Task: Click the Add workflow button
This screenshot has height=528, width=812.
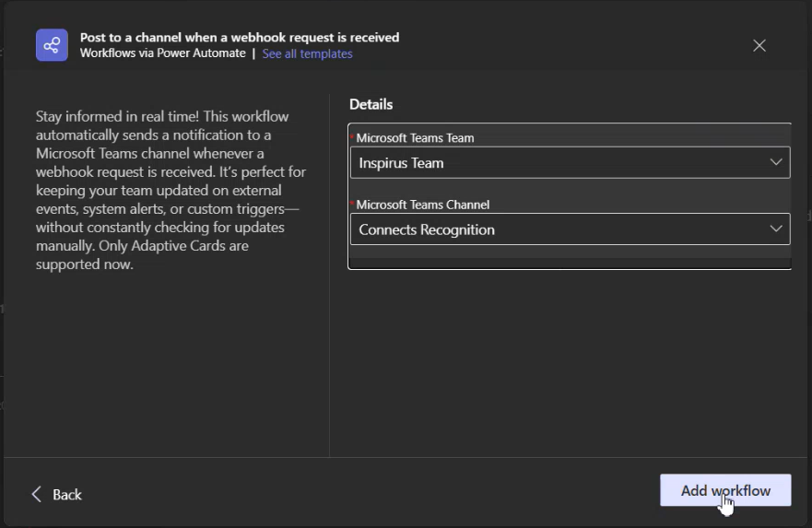Action: tap(725, 490)
